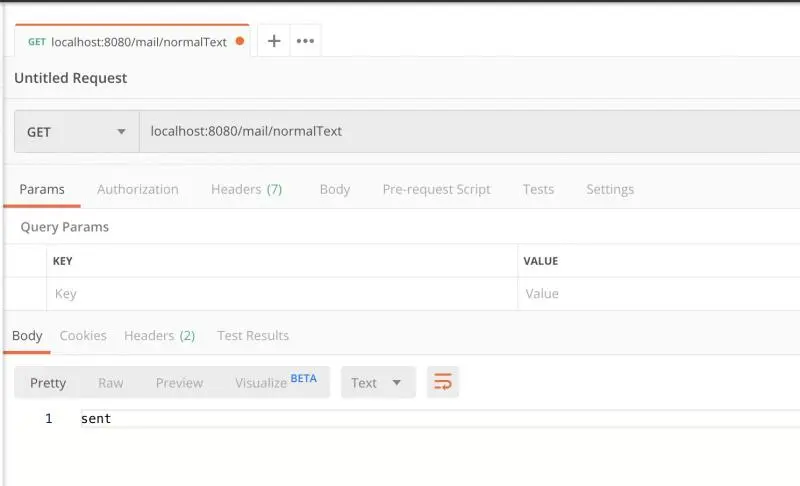Switch to the Preview response view
The height and width of the screenshot is (486, 800).
[x=180, y=382]
